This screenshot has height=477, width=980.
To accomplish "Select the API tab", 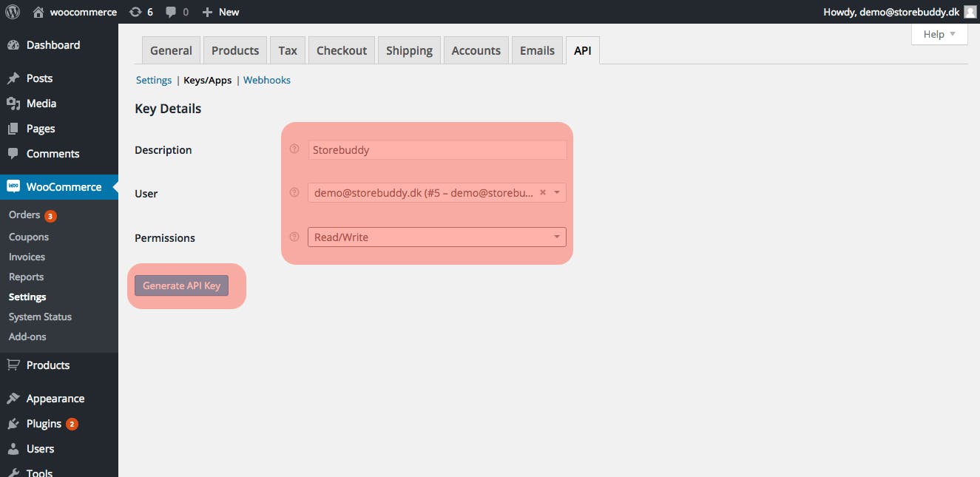I will (x=583, y=50).
